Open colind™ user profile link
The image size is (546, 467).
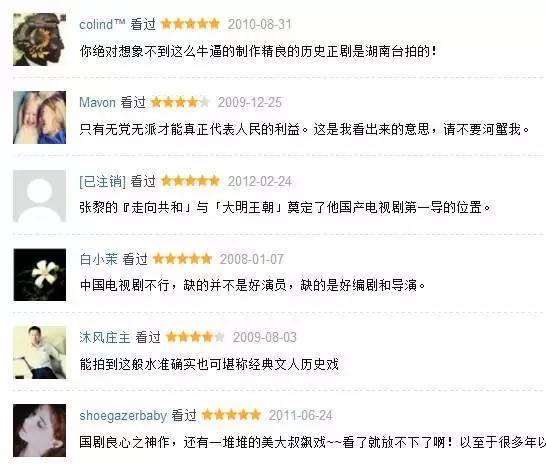102,24
